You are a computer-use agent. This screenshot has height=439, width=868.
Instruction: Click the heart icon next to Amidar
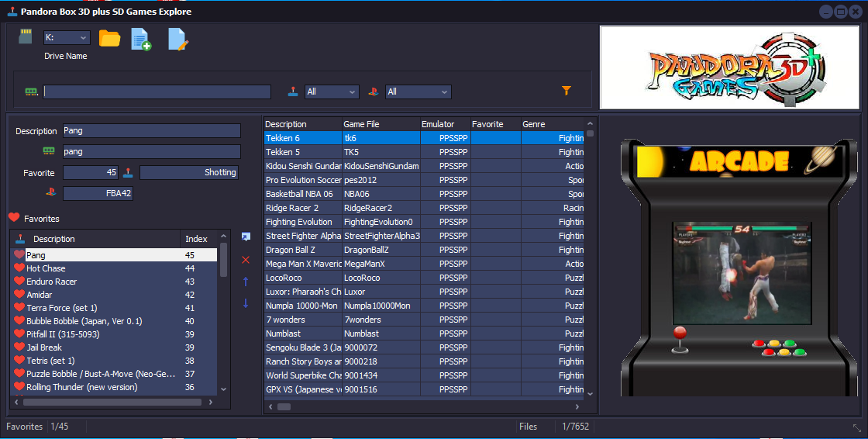click(19, 294)
